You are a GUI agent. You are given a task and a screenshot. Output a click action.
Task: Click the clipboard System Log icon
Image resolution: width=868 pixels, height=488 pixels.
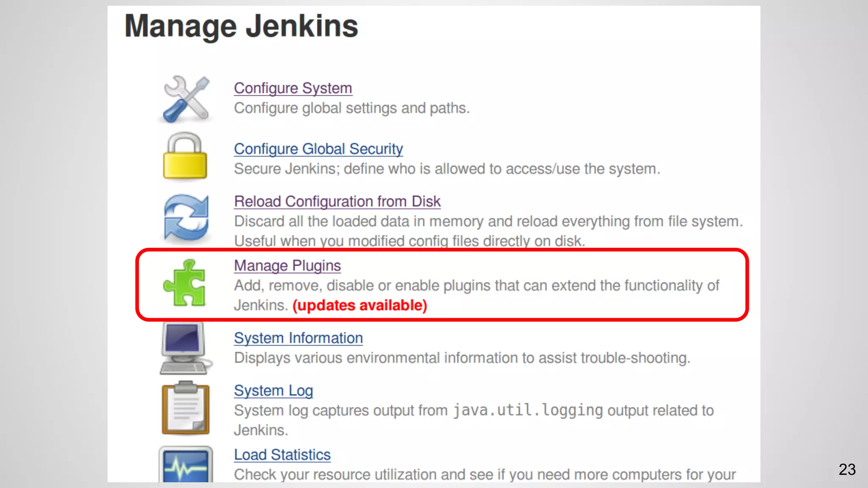186,408
